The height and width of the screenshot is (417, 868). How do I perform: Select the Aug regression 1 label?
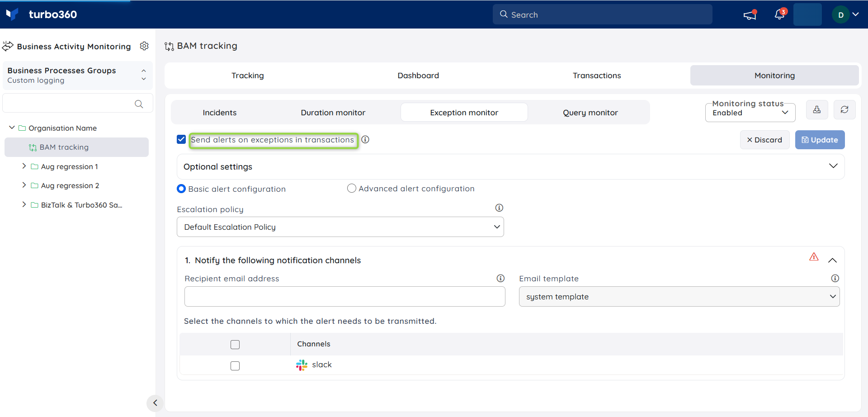pos(69,166)
